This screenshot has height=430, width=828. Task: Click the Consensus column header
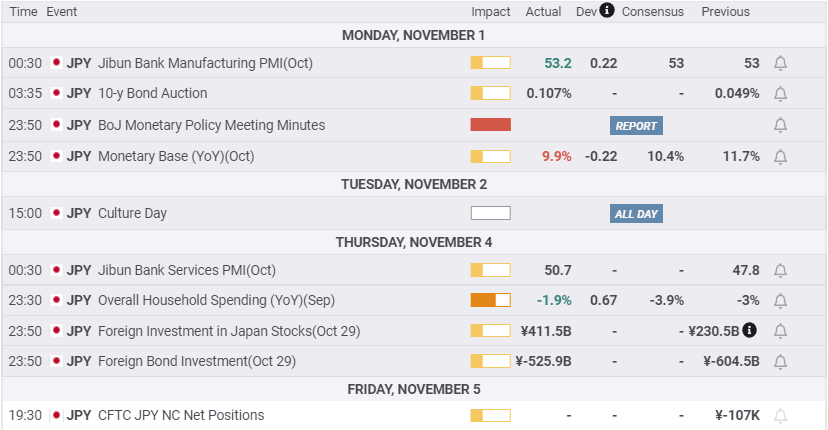(652, 12)
